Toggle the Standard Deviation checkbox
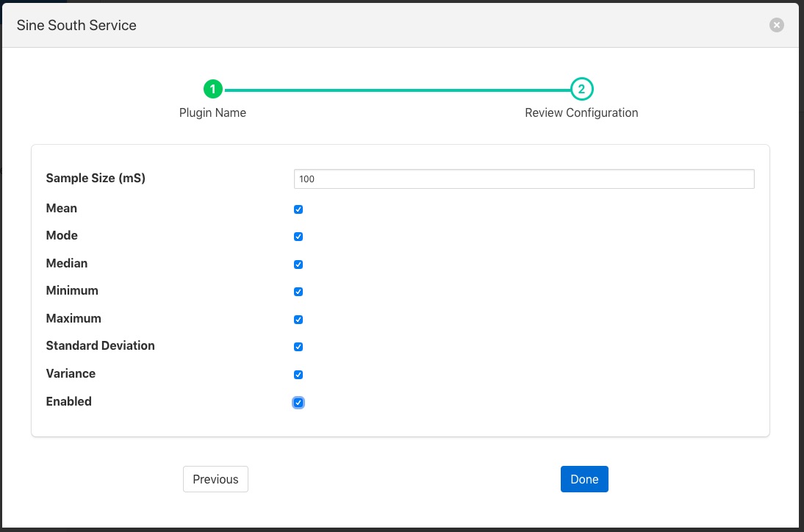Image resolution: width=804 pixels, height=532 pixels. 298,347
